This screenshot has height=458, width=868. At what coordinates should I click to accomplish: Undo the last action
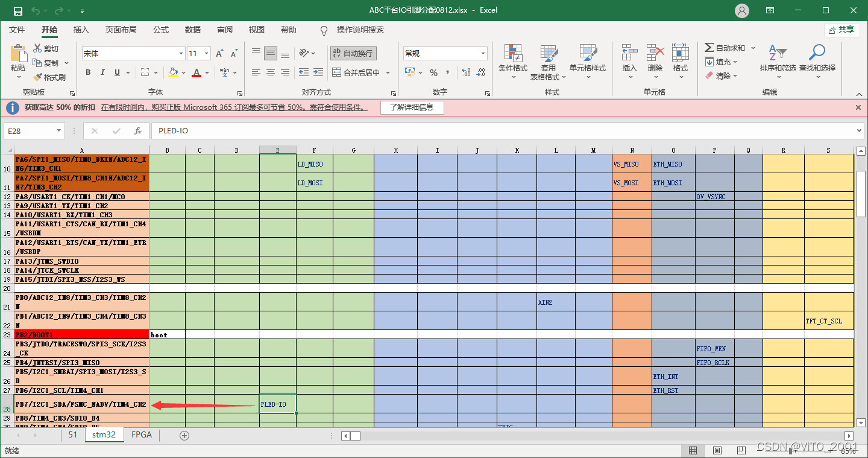[x=36, y=11]
